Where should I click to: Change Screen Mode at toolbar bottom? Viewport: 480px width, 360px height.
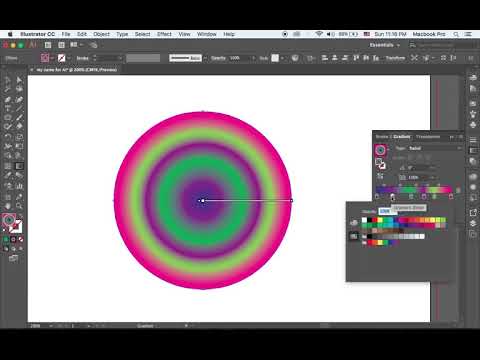13,258
